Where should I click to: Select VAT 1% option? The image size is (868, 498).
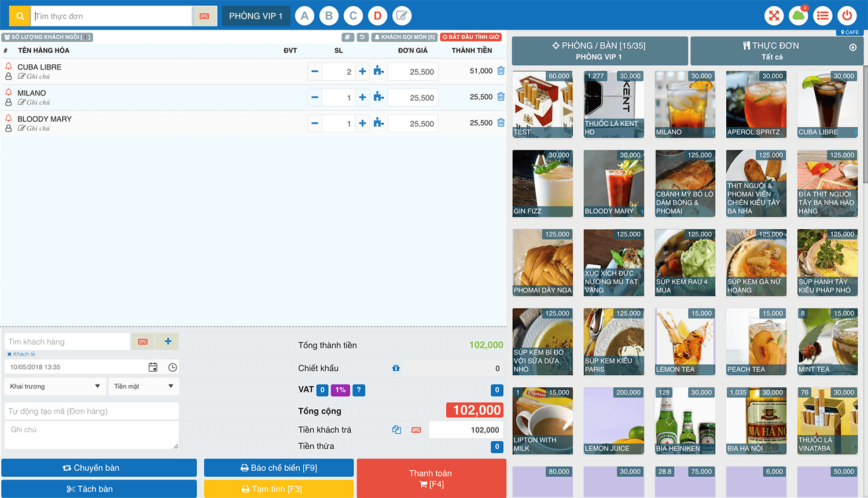coord(340,390)
